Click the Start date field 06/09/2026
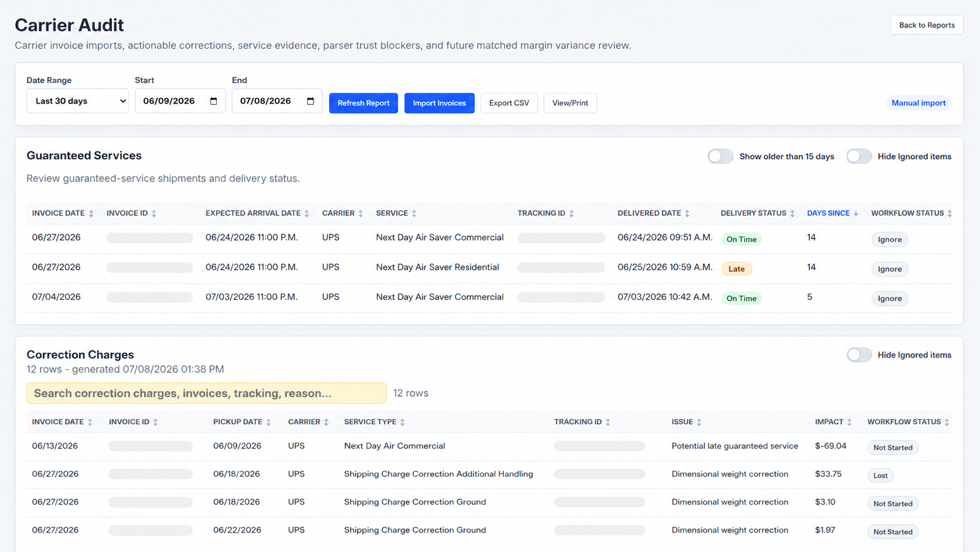The height and width of the screenshot is (552, 980). [180, 101]
